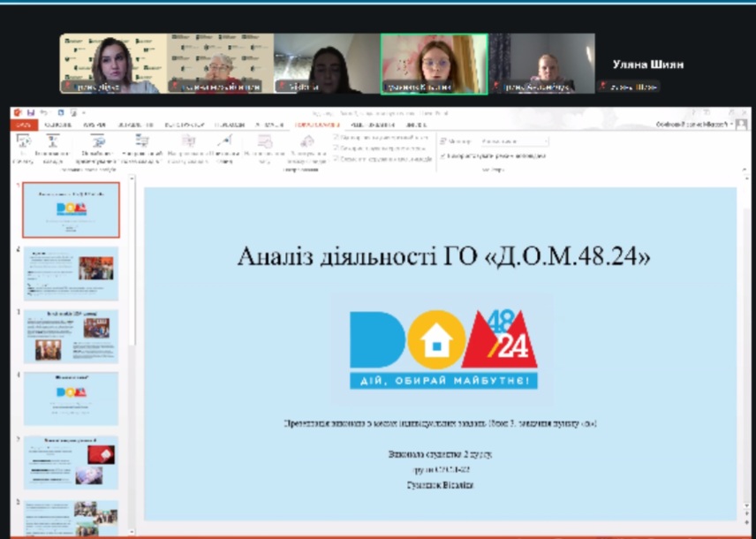Click the slide panel vertical scrollbar
The height and width of the screenshot is (539, 756).
(132, 354)
